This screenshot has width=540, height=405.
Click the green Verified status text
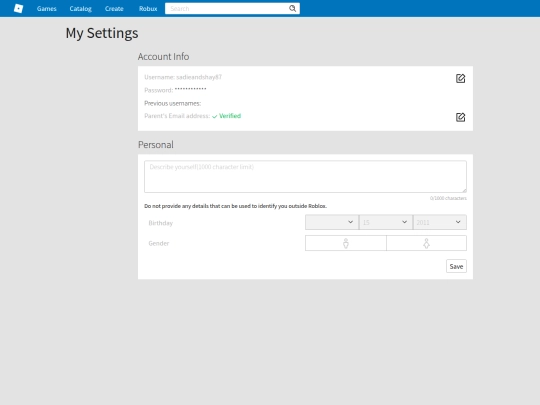coord(230,116)
